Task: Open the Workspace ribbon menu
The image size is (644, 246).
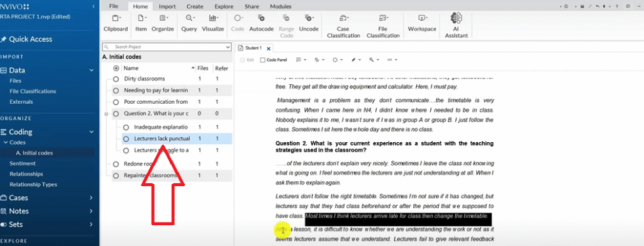Action: coord(422,23)
